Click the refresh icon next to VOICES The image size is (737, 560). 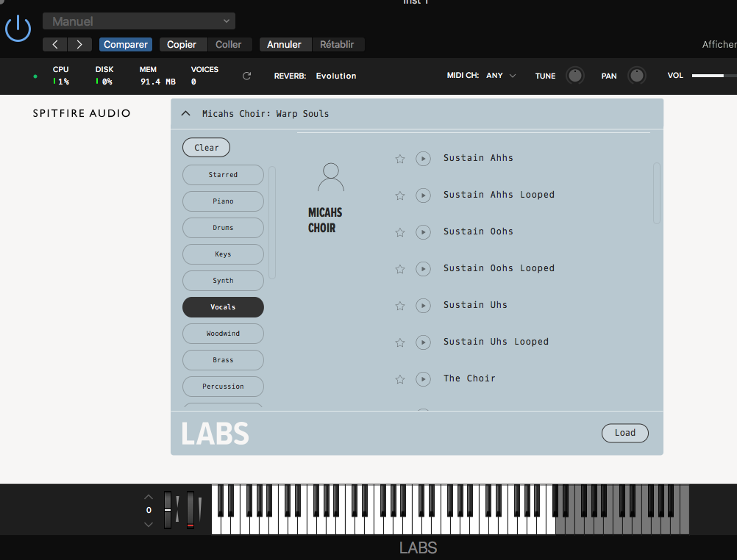tap(246, 76)
